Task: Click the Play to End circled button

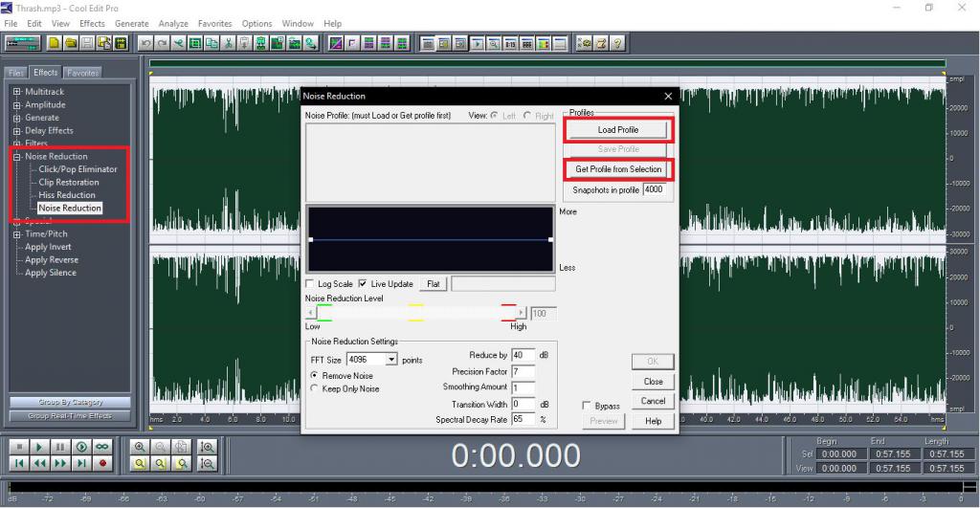Action: pos(82,447)
